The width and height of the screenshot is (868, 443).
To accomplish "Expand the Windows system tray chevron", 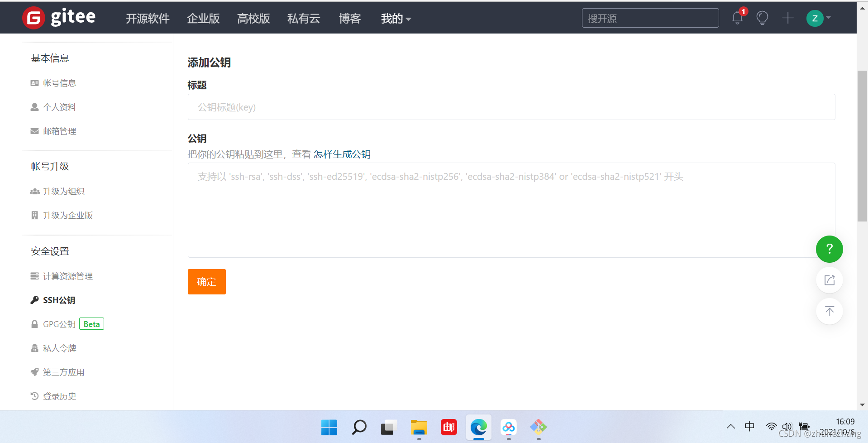I will coord(730,426).
